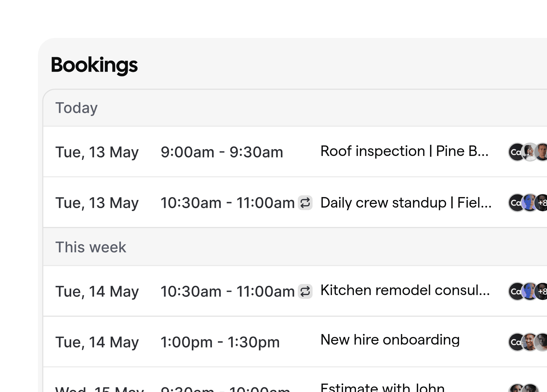Open the New hire onboarding booking
The height and width of the screenshot is (392, 547).
390,340
